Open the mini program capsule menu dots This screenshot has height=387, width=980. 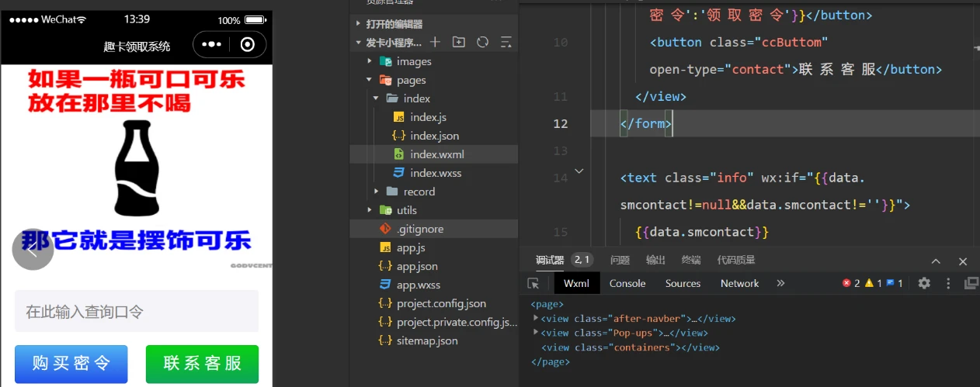pos(212,45)
